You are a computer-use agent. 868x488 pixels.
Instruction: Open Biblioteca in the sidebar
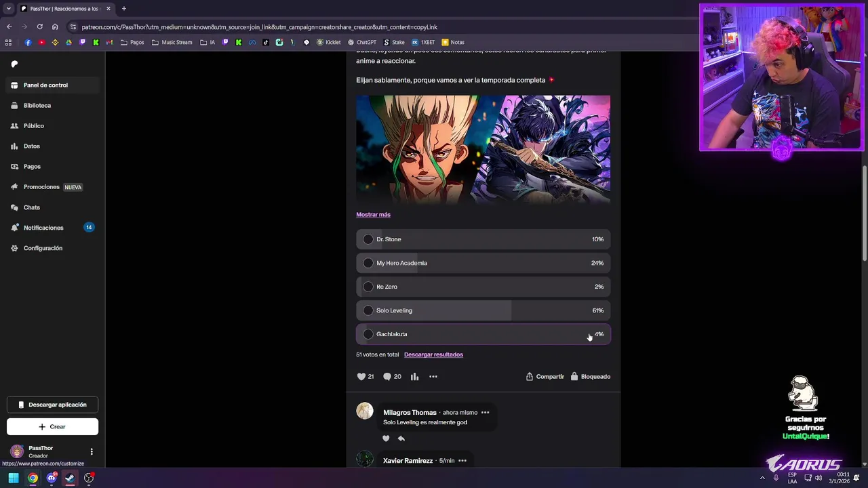click(x=53, y=106)
